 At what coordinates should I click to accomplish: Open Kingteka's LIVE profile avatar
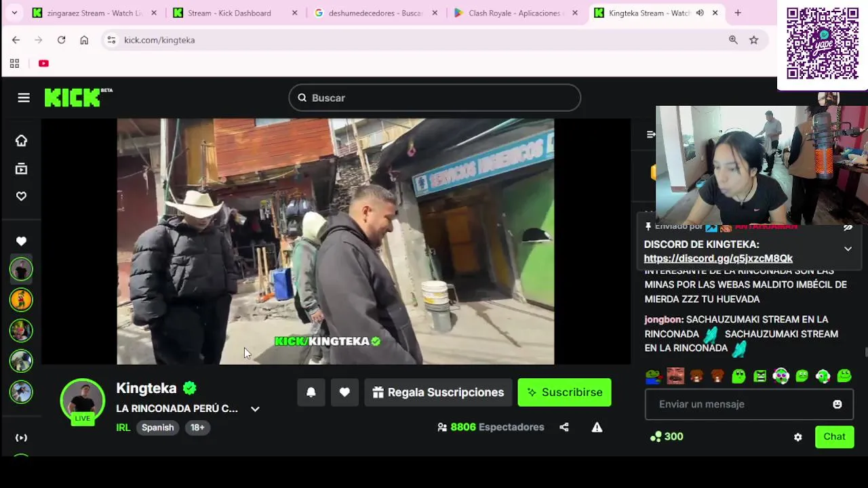click(x=83, y=401)
